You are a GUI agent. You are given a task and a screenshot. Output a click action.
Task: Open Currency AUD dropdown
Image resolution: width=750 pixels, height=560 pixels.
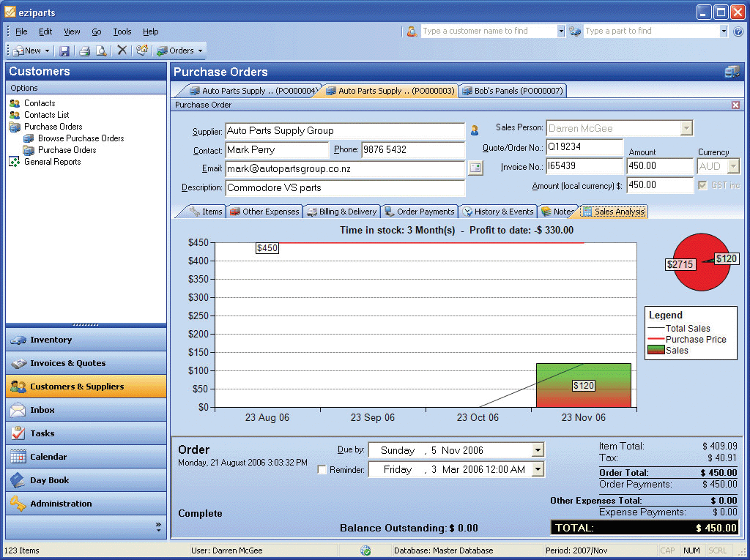(x=733, y=166)
